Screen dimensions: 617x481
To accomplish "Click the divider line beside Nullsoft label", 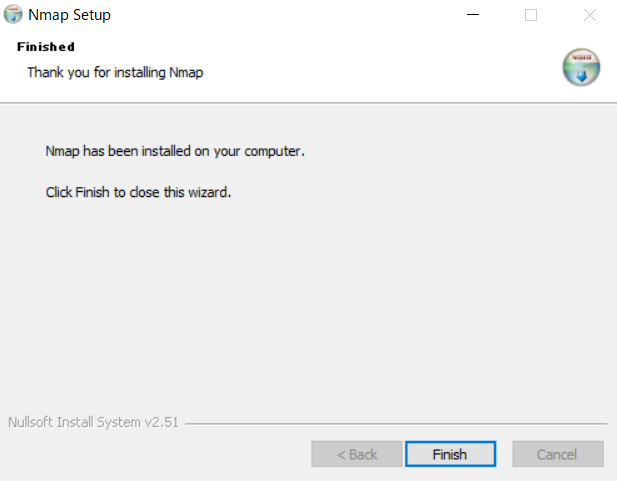I will [396, 424].
